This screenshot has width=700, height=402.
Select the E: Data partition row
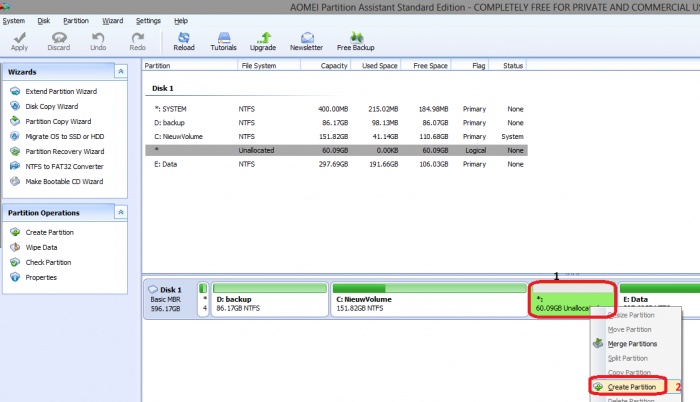(336, 164)
